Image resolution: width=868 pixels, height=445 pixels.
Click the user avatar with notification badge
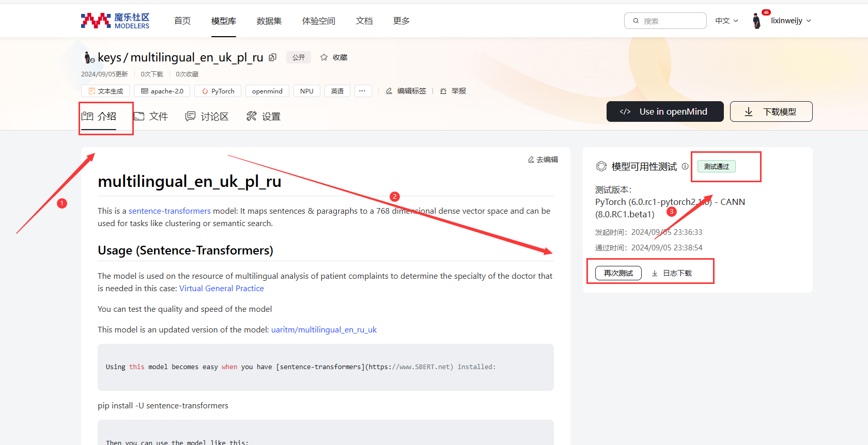click(757, 21)
